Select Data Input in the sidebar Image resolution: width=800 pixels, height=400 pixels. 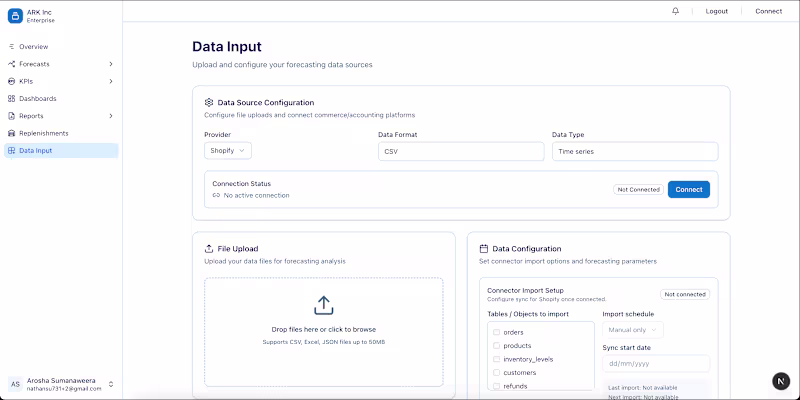click(x=61, y=151)
